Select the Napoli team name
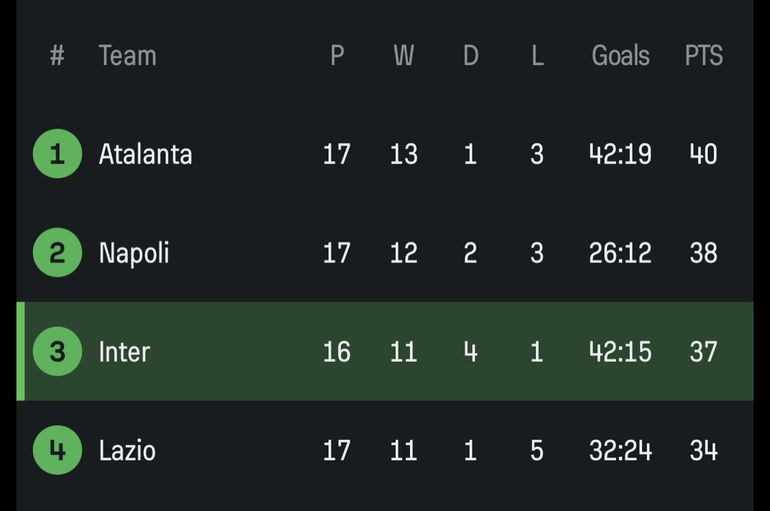 (x=134, y=253)
